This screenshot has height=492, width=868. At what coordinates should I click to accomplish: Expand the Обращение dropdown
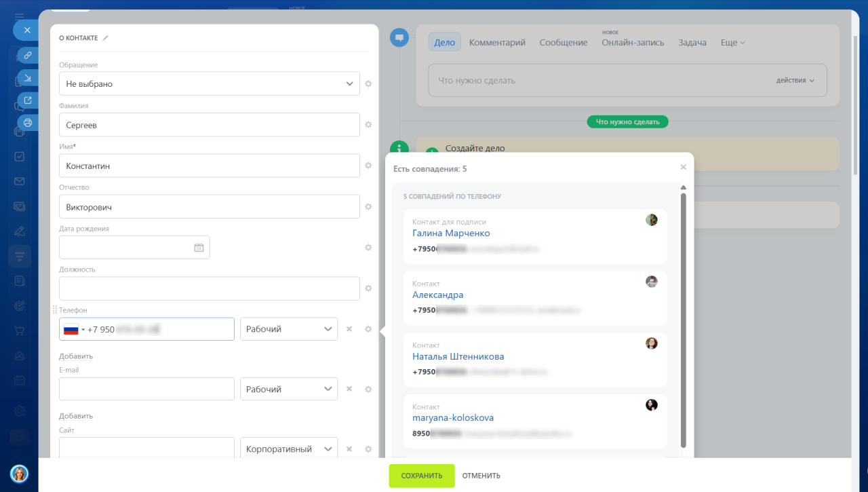209,83
